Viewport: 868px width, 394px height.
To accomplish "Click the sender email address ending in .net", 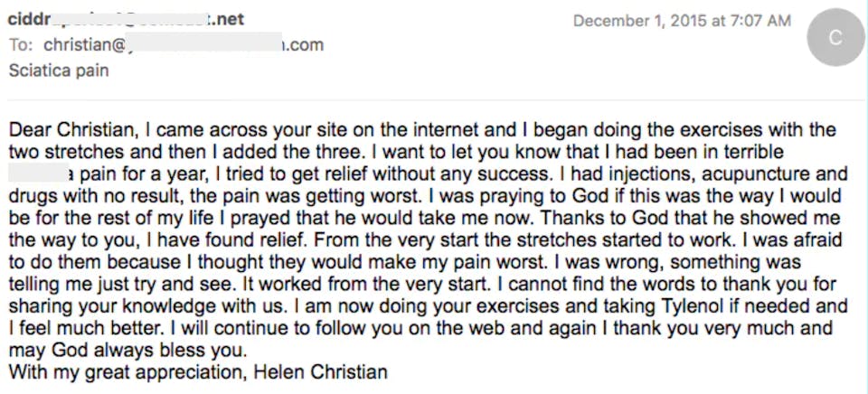I will 127,19.
